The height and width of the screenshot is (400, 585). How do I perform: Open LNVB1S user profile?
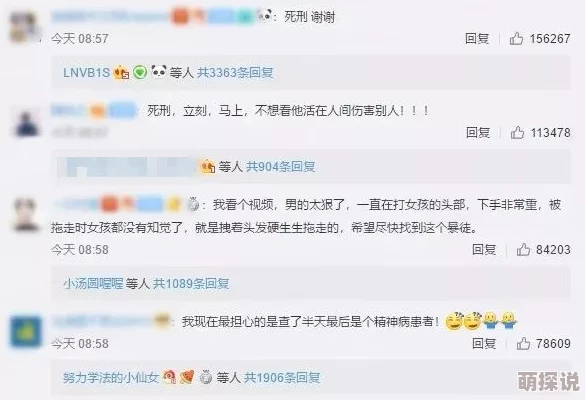click(x=86, y=72)
